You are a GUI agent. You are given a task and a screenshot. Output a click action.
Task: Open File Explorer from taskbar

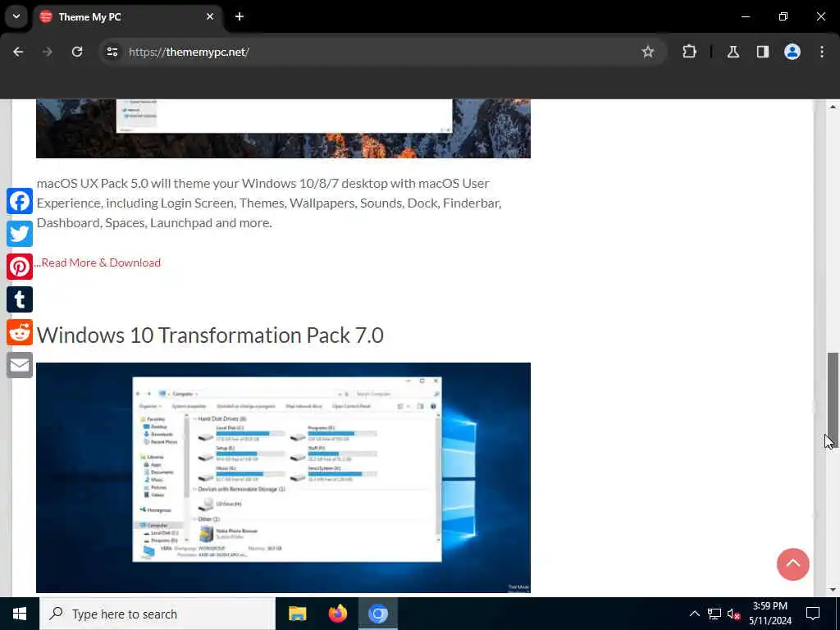click(x=297, y=614)
